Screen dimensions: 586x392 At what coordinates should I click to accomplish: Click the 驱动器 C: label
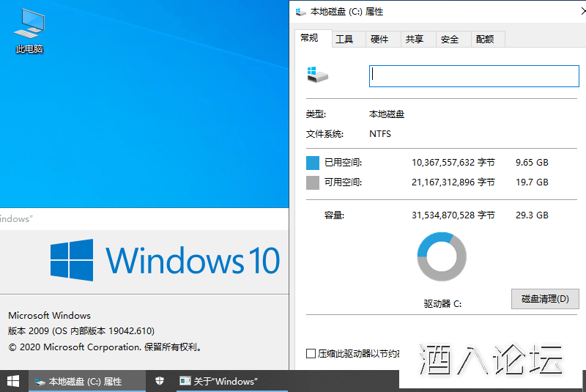442,304
